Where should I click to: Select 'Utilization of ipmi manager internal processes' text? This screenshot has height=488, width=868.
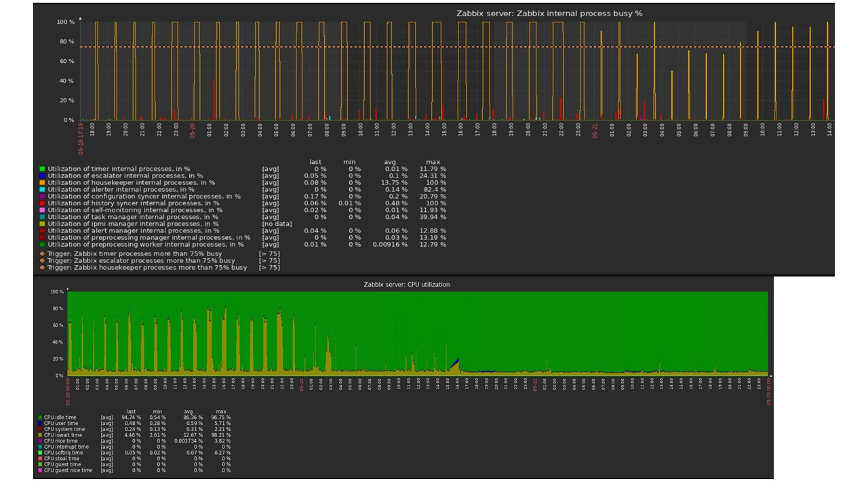tap(133, 223)
